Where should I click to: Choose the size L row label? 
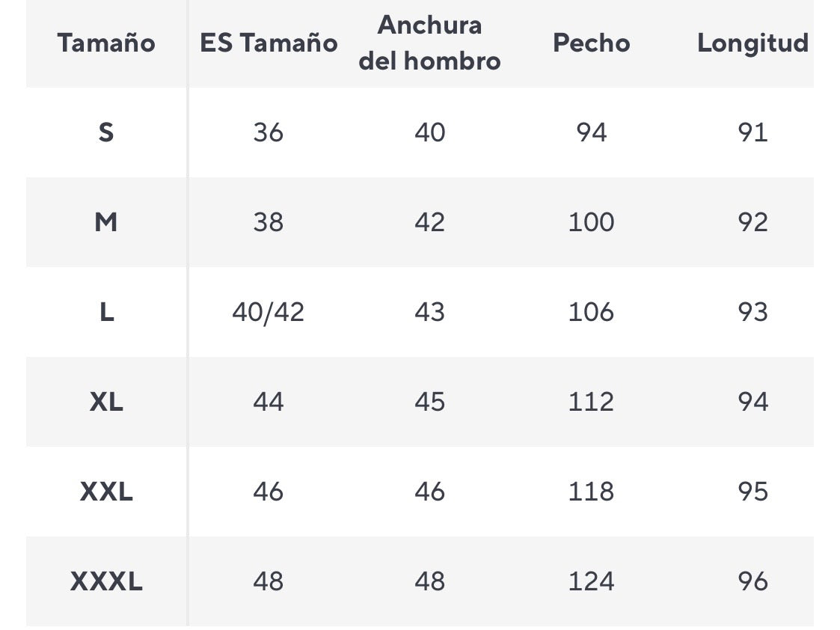coord(106,312)
